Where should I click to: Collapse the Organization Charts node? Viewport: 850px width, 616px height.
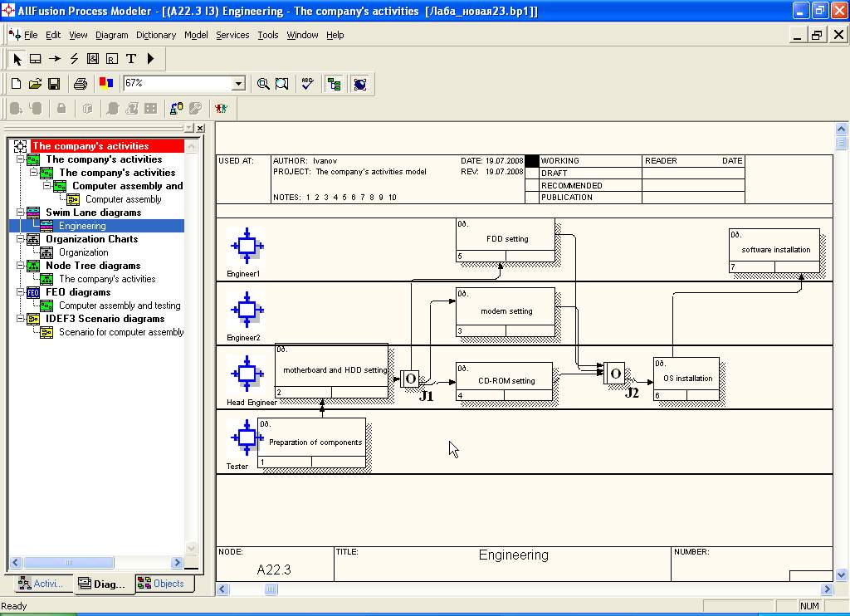point(20,239)
